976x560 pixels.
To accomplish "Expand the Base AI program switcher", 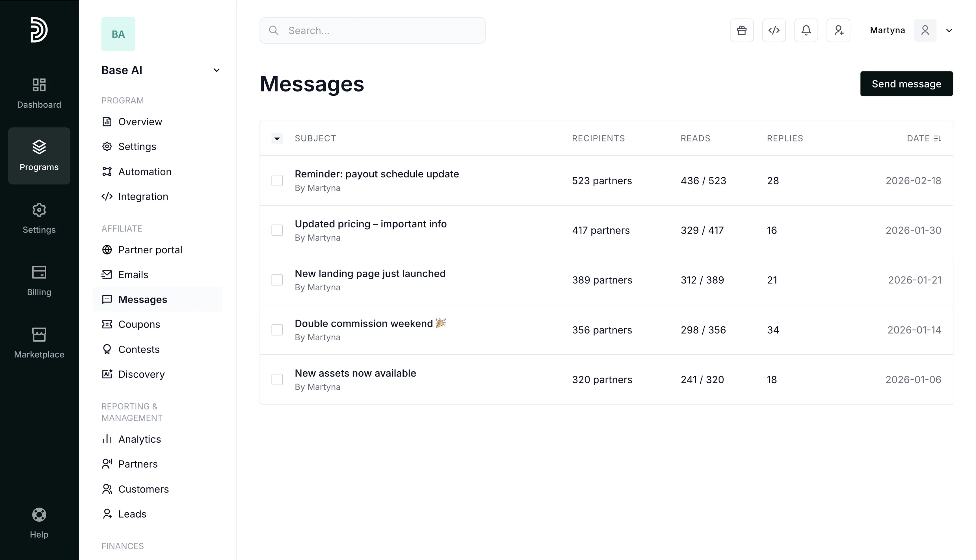I will click(216, 70).
